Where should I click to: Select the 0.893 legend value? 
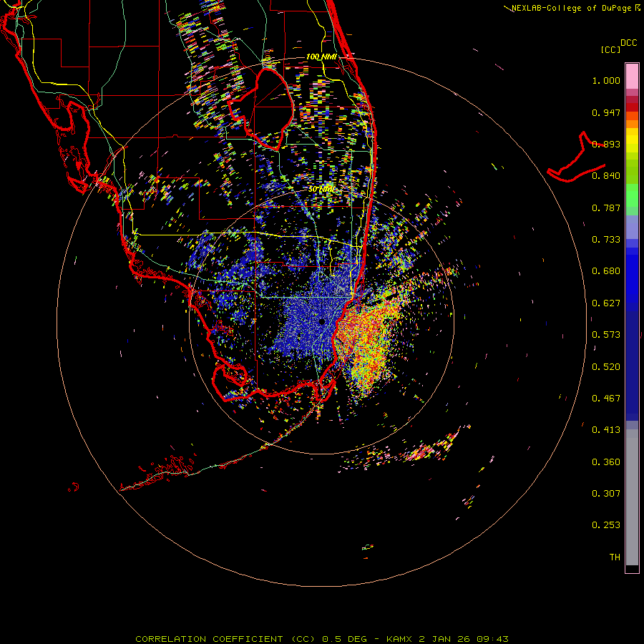pyautogui.click(x=606, y=144)
